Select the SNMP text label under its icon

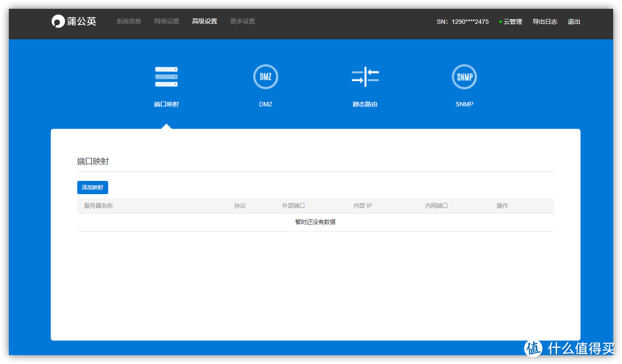pos(464,105)
